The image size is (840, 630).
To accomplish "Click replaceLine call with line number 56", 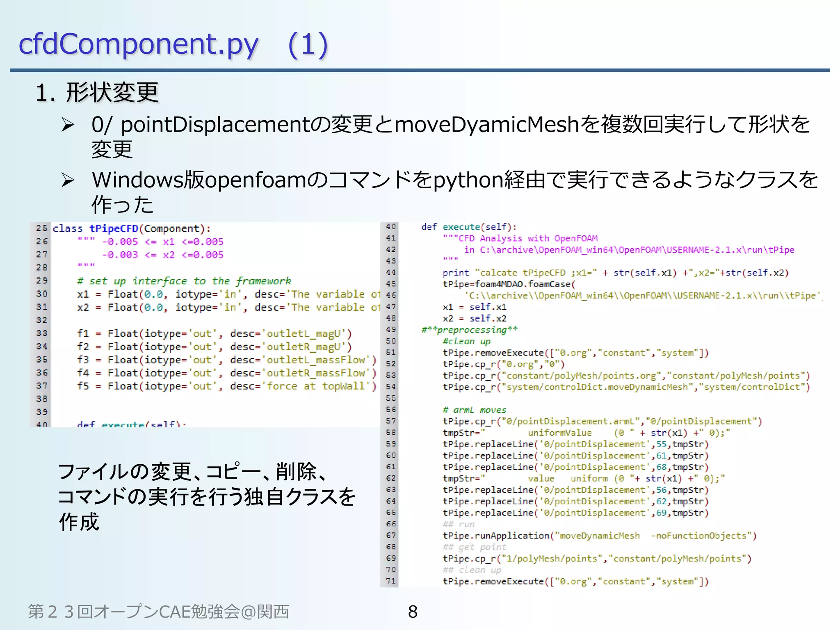I will [x=575, y=490].
